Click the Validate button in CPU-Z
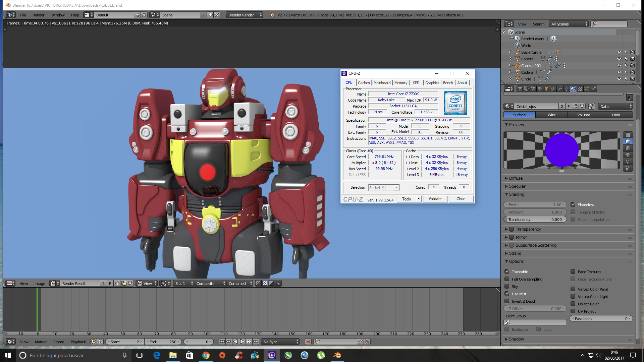 pyautogui.click(x=435, y=199)
